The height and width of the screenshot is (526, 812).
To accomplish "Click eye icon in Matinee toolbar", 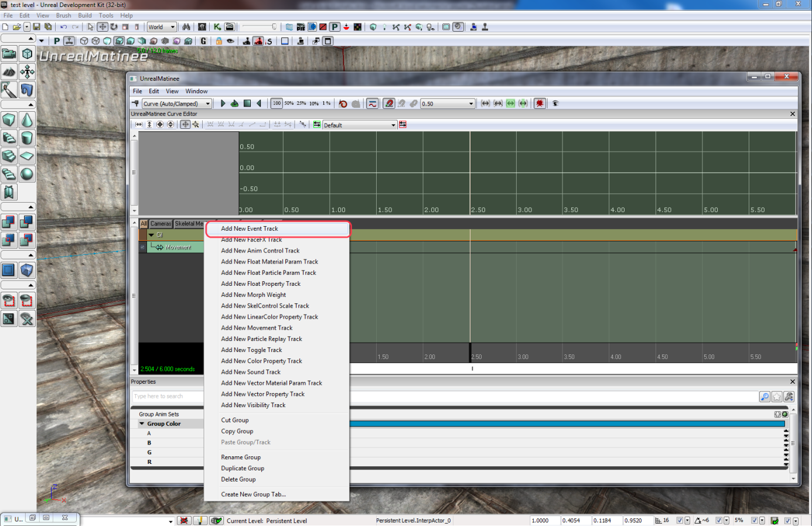I will 555,104.
